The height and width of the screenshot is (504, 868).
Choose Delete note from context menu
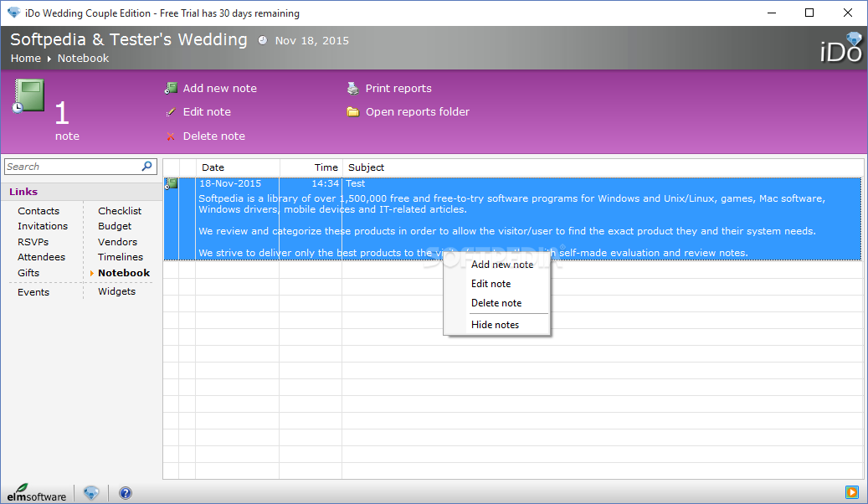click(496, 303)
